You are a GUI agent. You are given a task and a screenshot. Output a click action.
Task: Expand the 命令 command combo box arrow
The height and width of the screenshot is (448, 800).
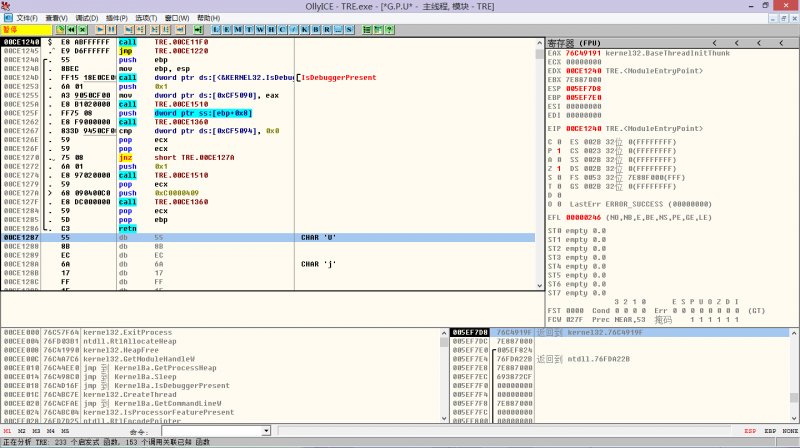(x=266, y=431)
